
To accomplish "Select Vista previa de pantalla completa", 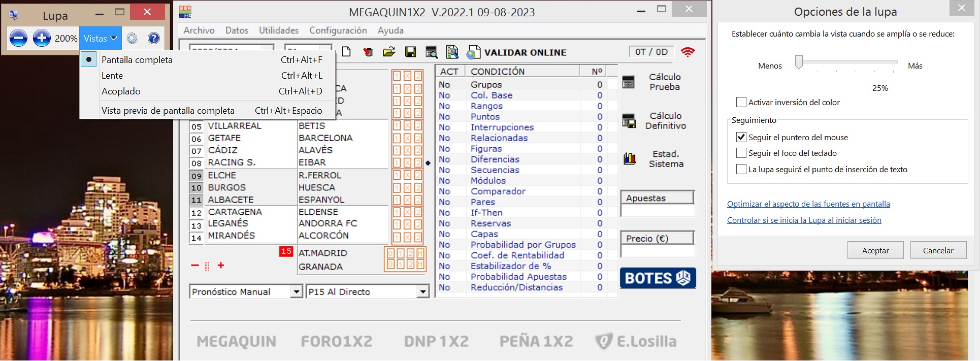I will 208,110.
